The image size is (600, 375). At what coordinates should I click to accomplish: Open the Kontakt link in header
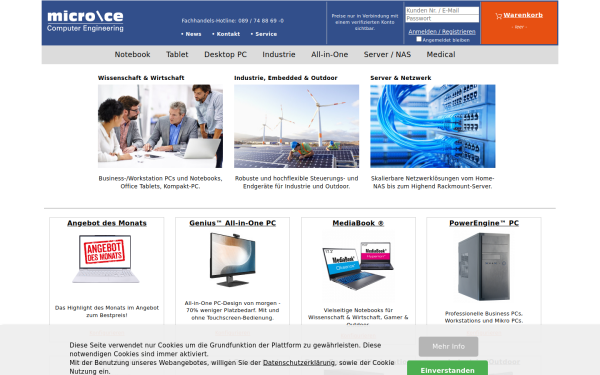pos(228,34)
